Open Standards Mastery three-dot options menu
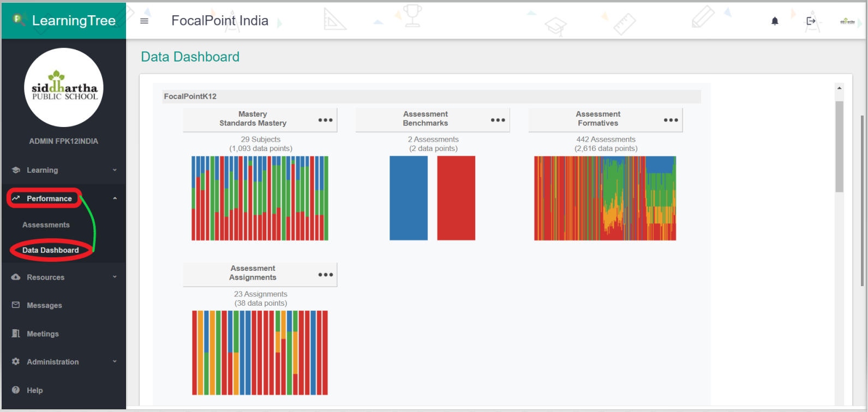This screenshot has height=412, width=868. point(325,120)
